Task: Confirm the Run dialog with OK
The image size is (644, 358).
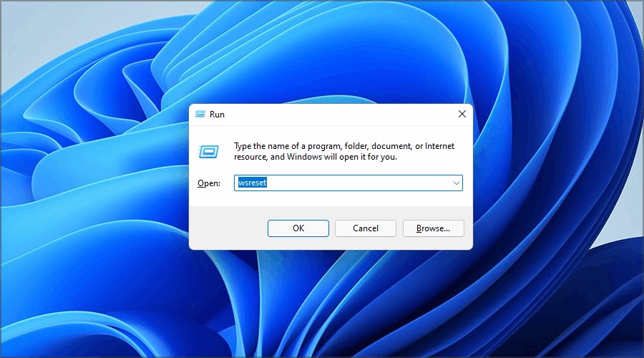Action: [x=298, y=228]
